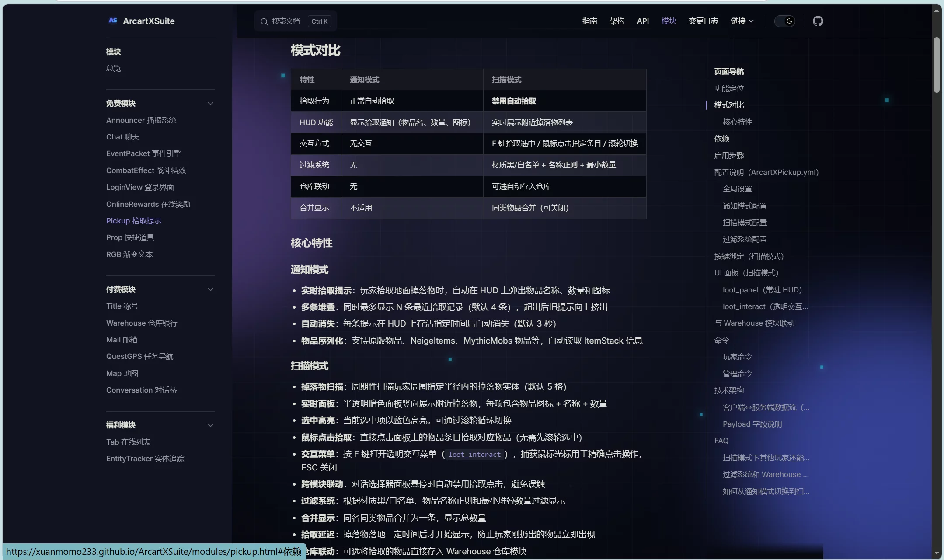
Task: Collapse the 免费模块 sidebar section
Action: [210, 104]
